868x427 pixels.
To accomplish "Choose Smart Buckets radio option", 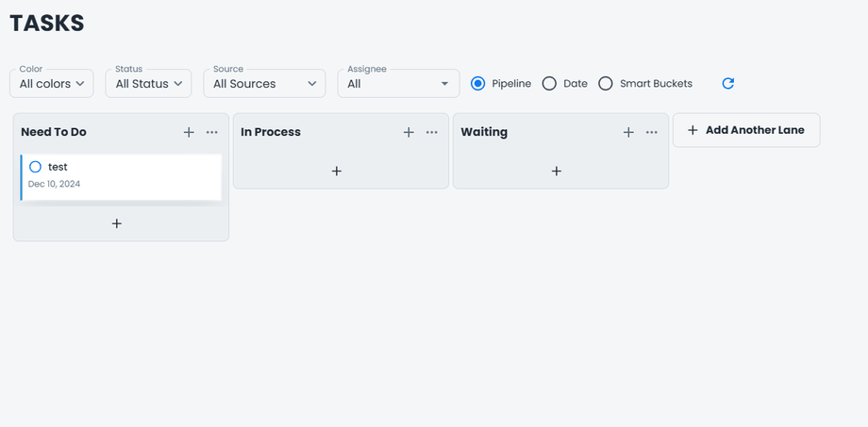I will click(x=606, y=84).
